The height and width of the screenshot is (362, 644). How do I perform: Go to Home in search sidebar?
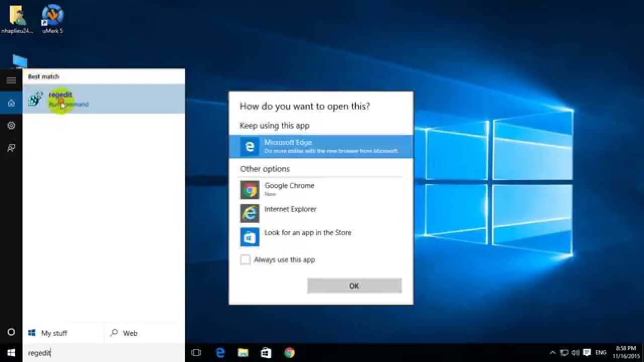[x=11, y=103]
